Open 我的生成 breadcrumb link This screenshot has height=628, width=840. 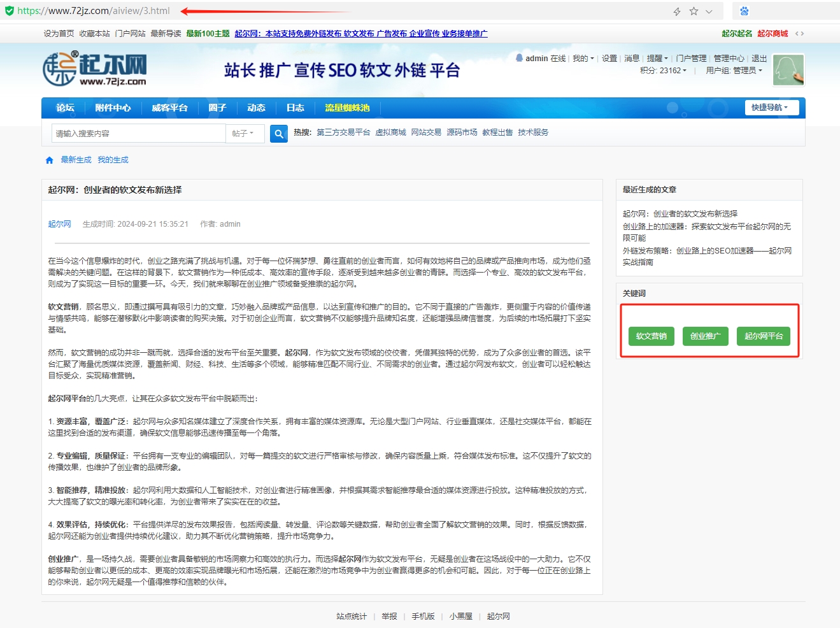pos(113,160)
